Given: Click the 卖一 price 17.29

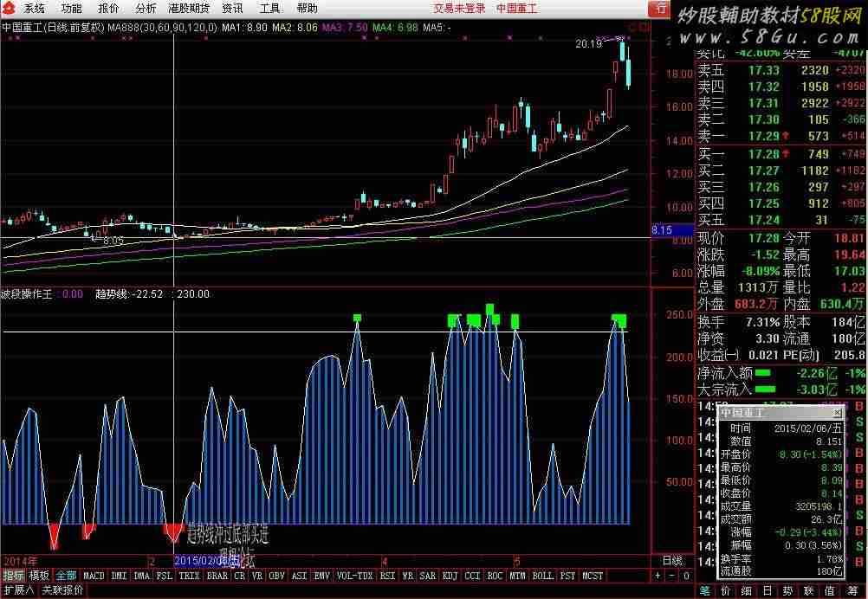Looking at the screenshot, I should click(x=764, y=136).
